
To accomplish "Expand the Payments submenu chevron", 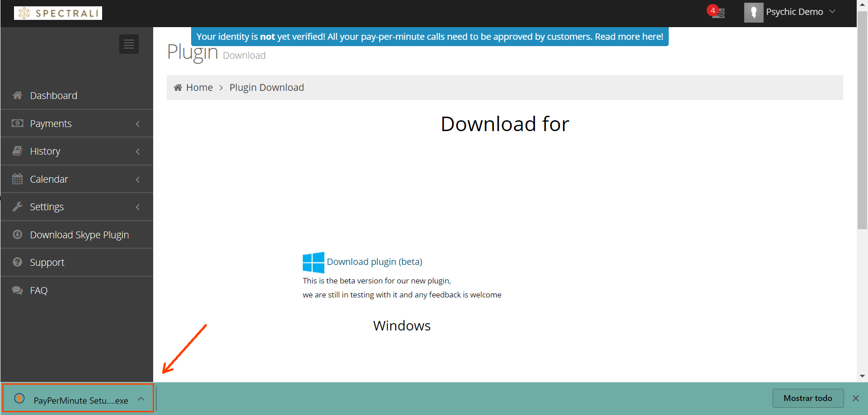I will 138,124.
